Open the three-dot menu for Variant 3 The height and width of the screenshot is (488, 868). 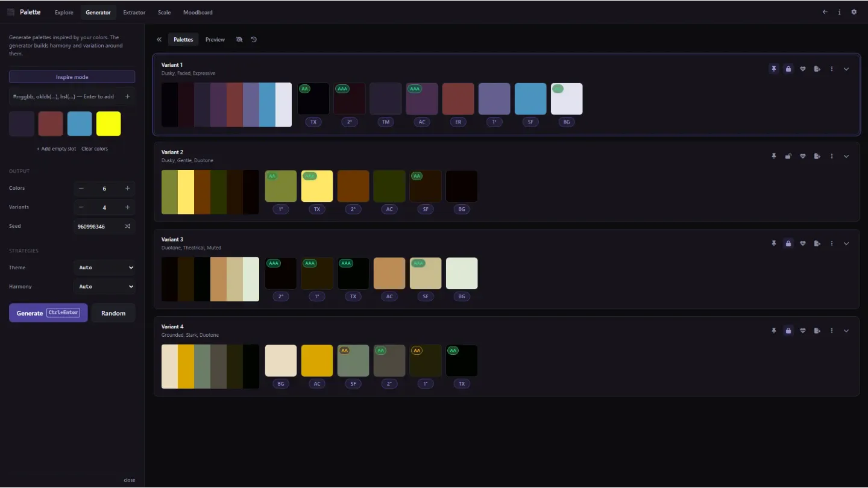click(831, 243)
